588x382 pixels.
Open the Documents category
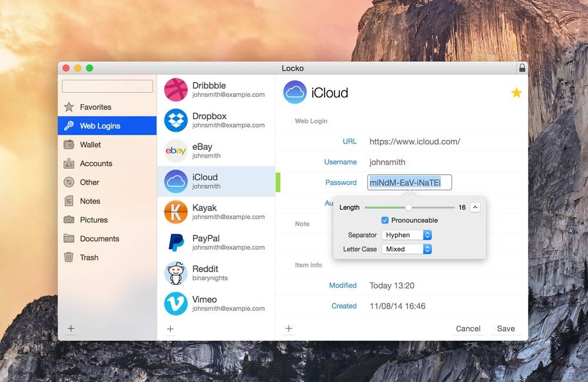pyautogui.click(x=107, y=239)
